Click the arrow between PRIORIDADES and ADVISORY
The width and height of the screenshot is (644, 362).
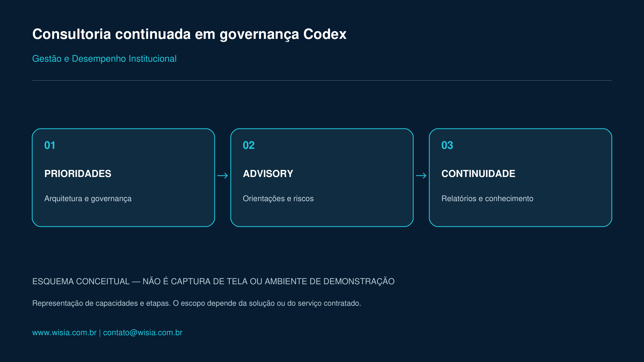223,176
